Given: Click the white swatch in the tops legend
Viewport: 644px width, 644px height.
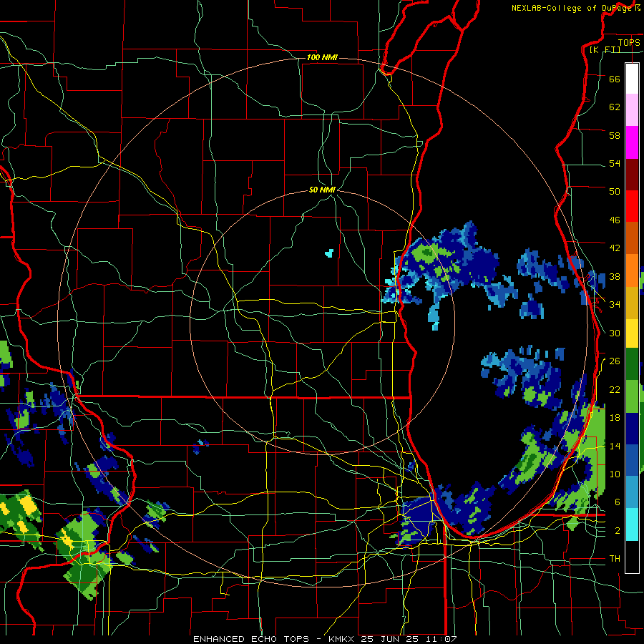Looking at the screenshot, I should 632,79.
